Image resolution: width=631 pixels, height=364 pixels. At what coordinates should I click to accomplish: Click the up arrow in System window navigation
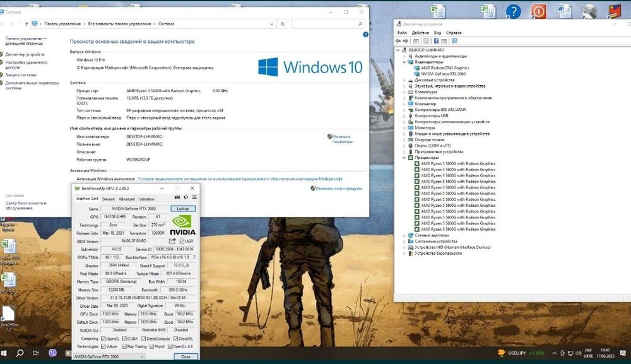point(27,24)
